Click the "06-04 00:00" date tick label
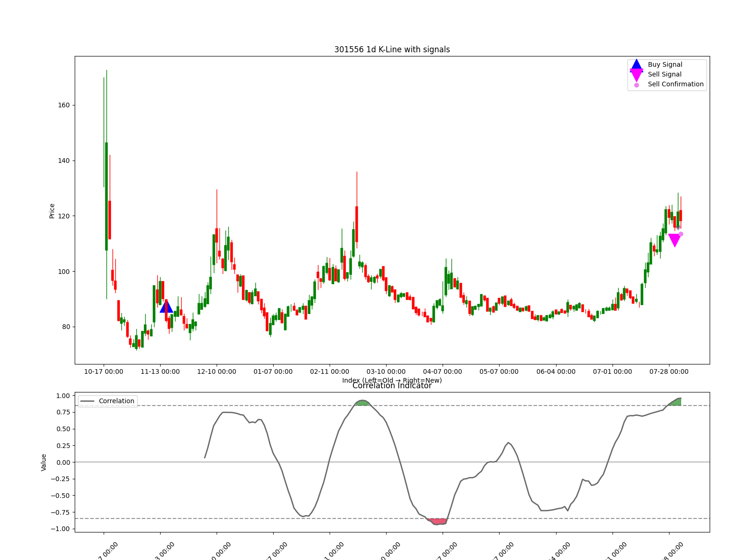The width and height of the screenshot is (747, 560). click(x=556, y=371)
